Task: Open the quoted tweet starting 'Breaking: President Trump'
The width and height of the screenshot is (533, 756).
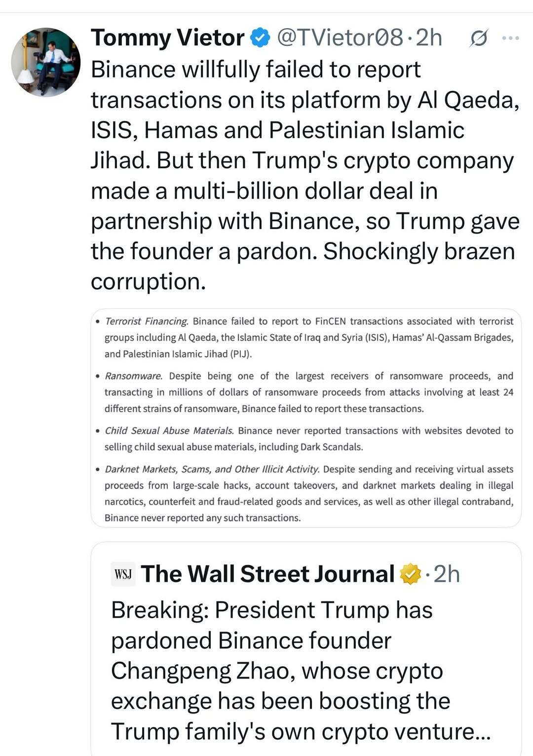Action: [x=272, y=610]
